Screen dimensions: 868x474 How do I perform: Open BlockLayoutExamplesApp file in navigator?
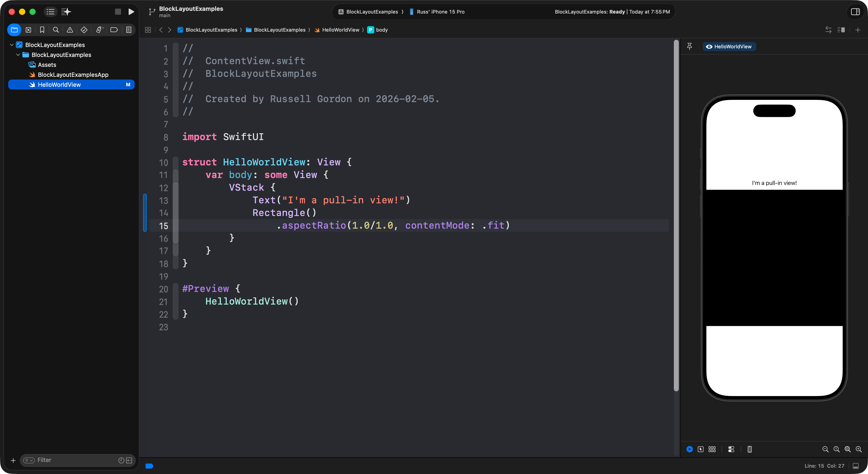pos(73,75)
